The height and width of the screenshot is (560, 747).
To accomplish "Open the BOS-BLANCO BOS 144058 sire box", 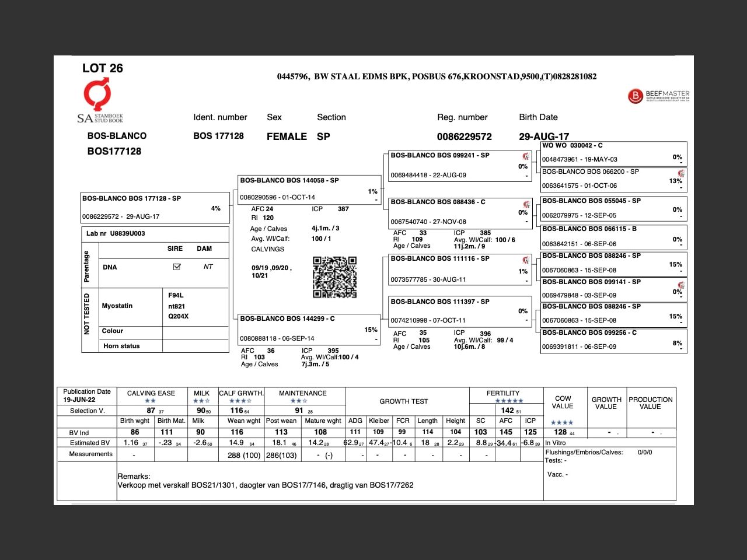I will 308,189.
